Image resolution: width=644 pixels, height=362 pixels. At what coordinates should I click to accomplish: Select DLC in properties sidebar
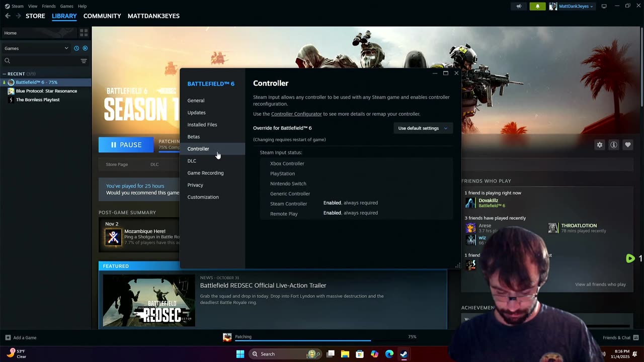212,161
